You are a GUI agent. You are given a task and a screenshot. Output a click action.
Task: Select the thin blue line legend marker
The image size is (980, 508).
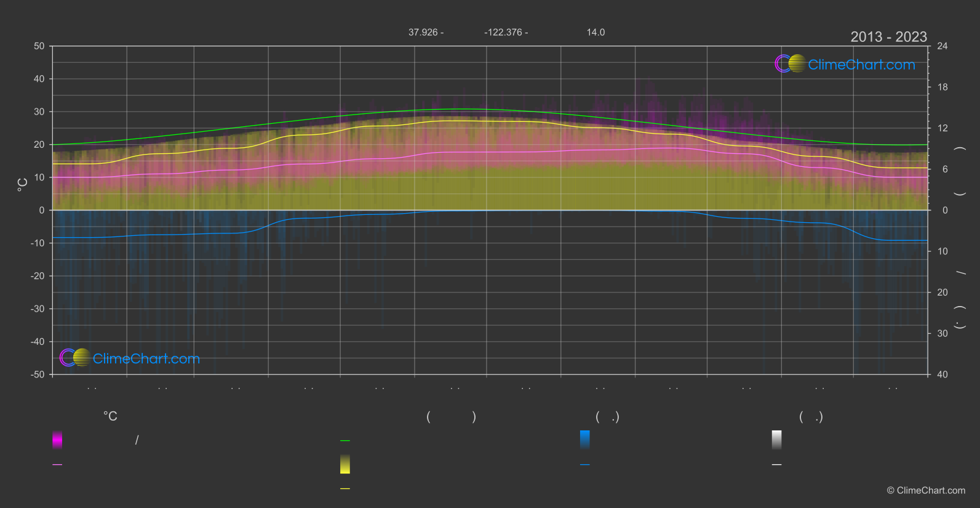tap(585, 465)
